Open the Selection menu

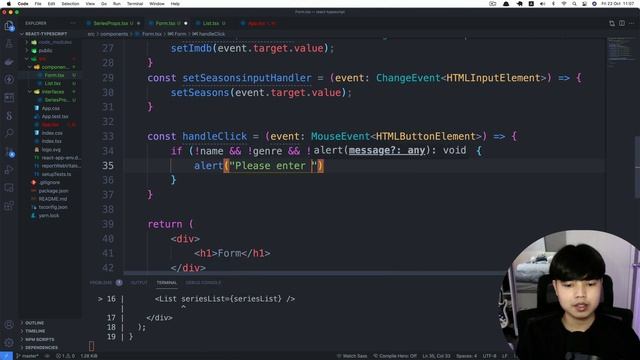click(x=70, y=4)
